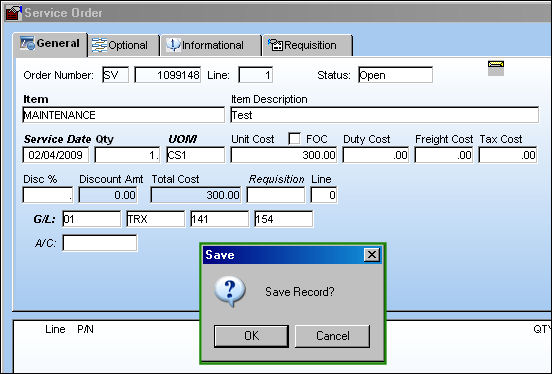
Task: Click the G/L field containing 01
Action: pyautogui.click(x=92, y=219)
